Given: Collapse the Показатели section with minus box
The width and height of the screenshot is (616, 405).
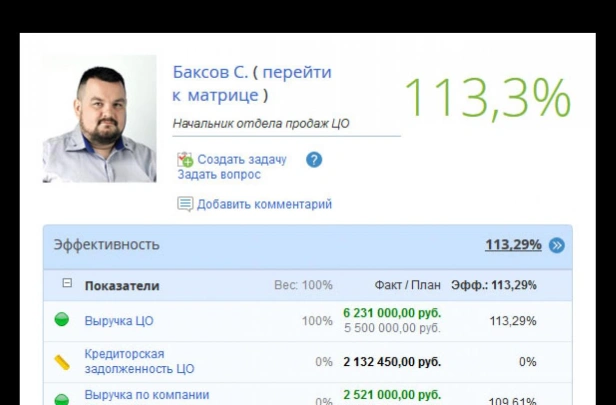Looking at the screenshot, I should click(x=67, y=283).
